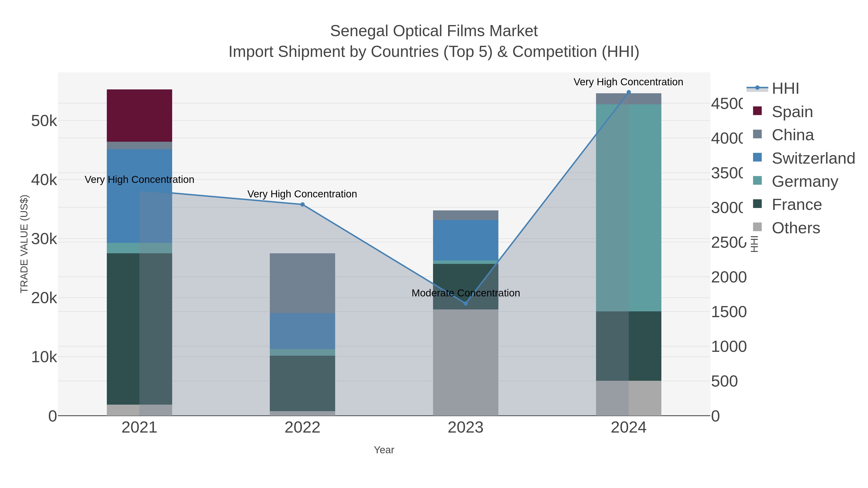Select the France segment in the 2022 bar
Image resolution: width=868 pixels, height=488 pixels.
(x=302, y=383)
